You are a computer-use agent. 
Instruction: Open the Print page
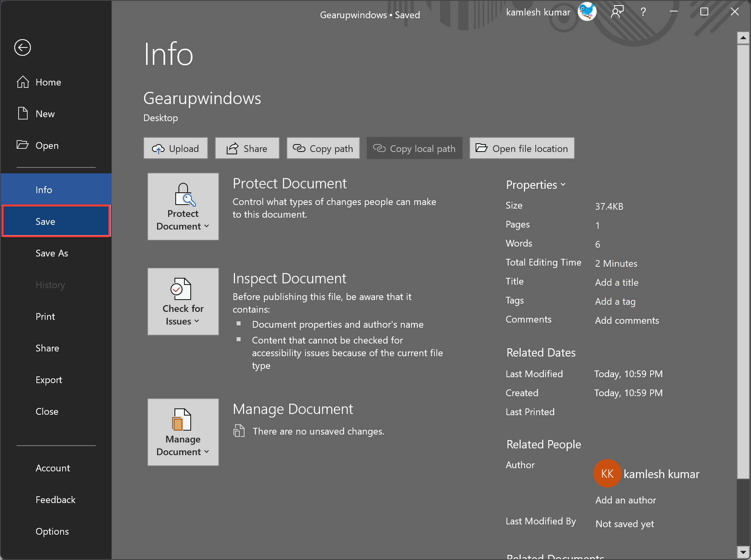pos(56,317)
